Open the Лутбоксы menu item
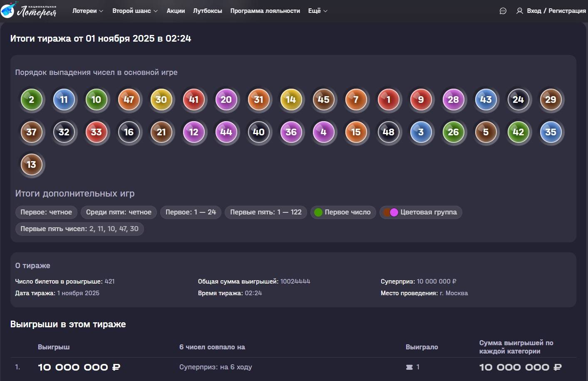This screenshot has height=381, width=588. coord(207,11)
